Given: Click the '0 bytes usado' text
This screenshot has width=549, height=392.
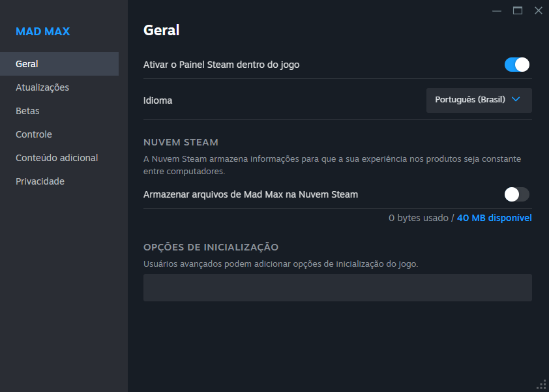Looking at the screenshot, I should [419, 218].
